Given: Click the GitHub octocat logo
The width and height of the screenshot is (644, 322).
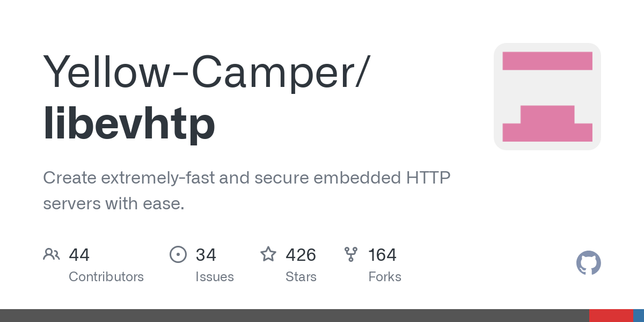Looking at the screenshot, I should pos(588,263).
